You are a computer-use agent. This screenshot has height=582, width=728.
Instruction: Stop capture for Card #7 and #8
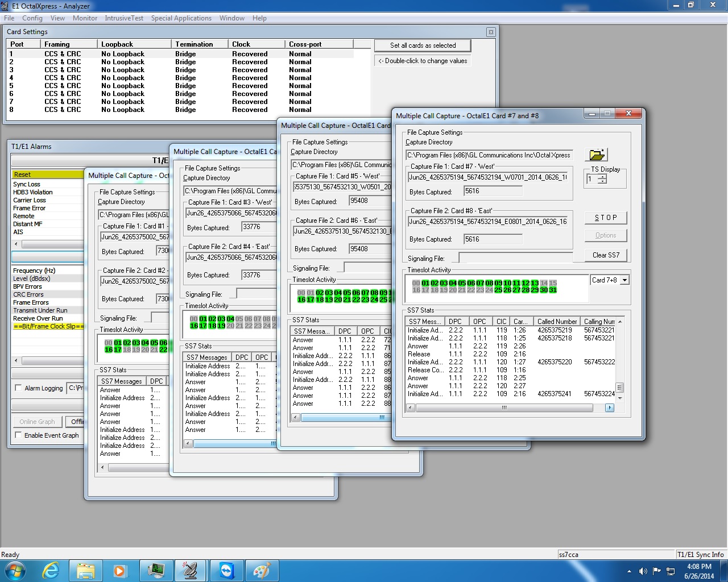point(606,218)
